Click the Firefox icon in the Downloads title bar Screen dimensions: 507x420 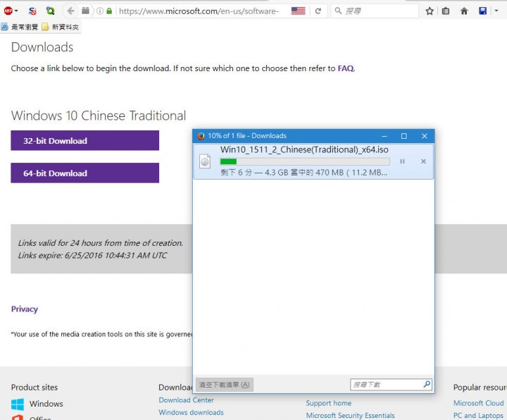pos(201,136)
